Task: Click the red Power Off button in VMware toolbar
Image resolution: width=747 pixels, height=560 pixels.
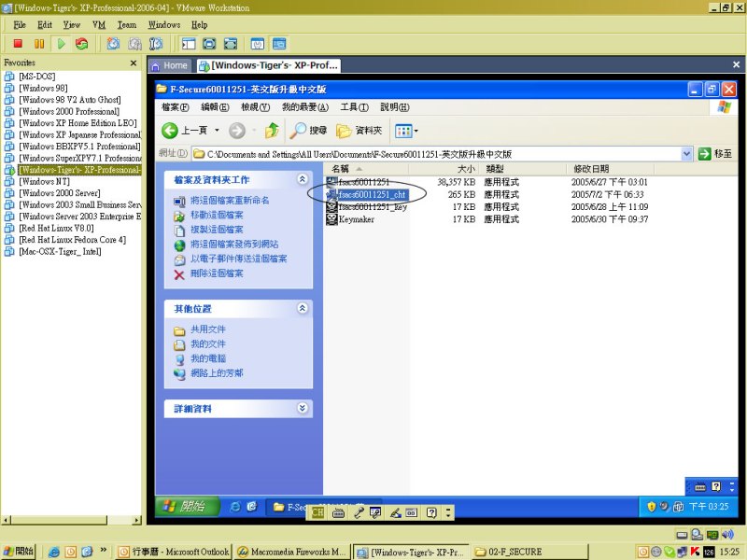Action: [18, 44]
